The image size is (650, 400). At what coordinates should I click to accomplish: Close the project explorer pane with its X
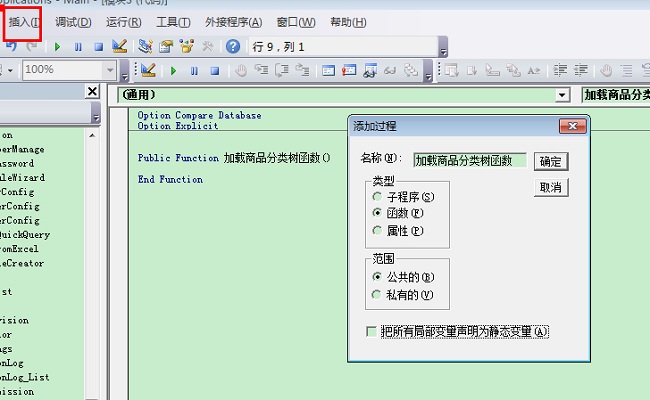[92, 91]
